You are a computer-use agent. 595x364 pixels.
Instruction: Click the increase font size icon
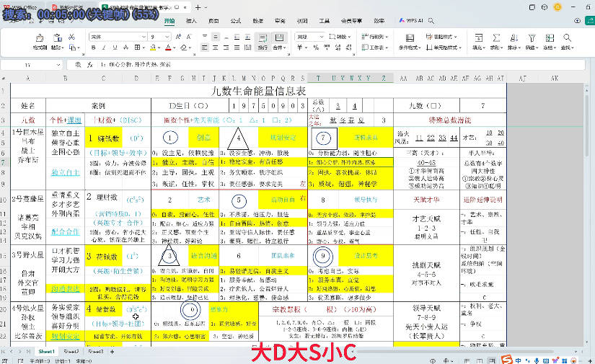click(x=177, y=36)
